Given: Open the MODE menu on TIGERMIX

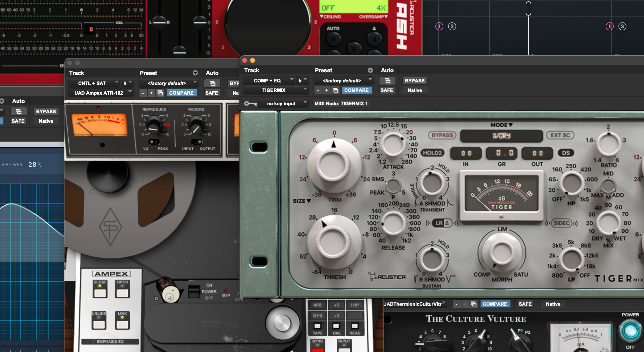Looking at the screenshot, I should (x=501, y=125).
